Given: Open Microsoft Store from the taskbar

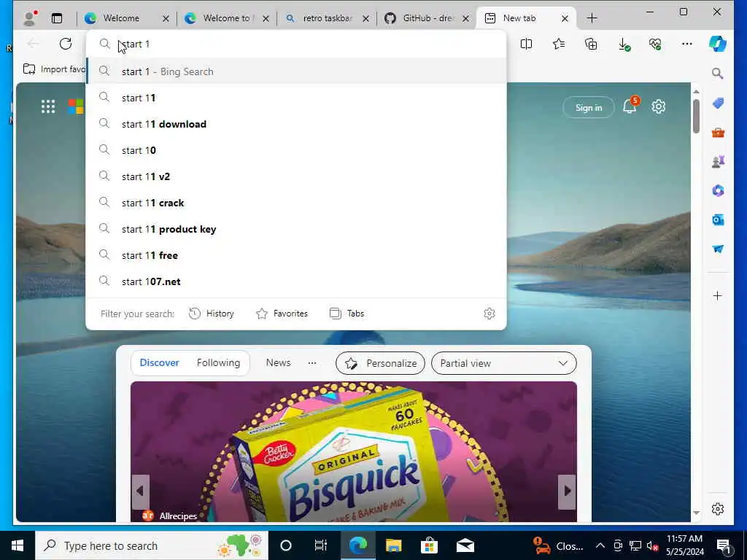Looking at the screenshot, I should 429,545.
